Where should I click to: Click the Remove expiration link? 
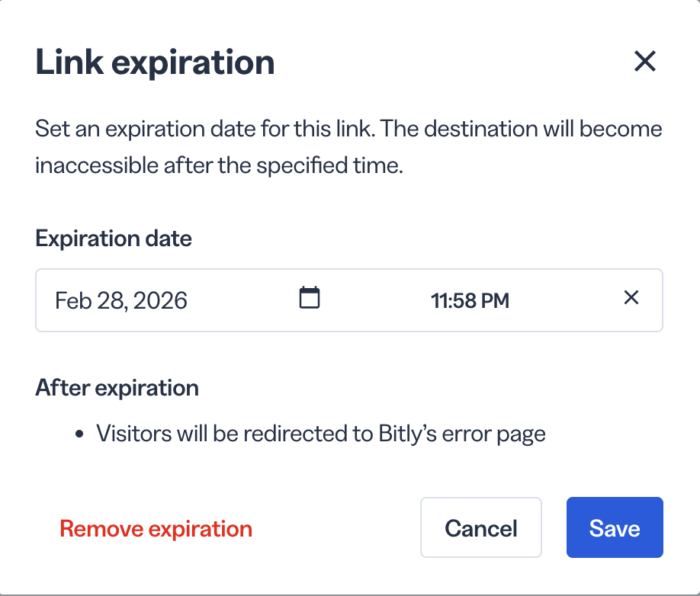click(156, 529)
